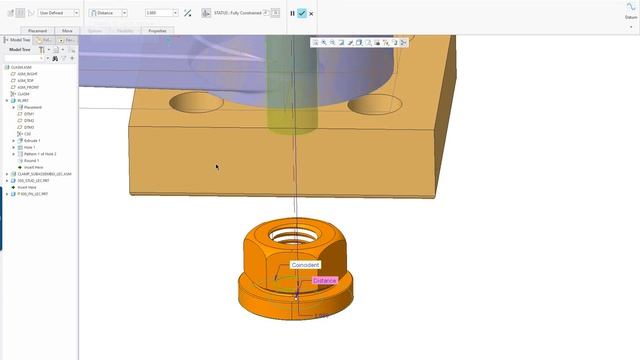Click the interface-to-geometry icon beside User Defined

(x=31, y=13)
